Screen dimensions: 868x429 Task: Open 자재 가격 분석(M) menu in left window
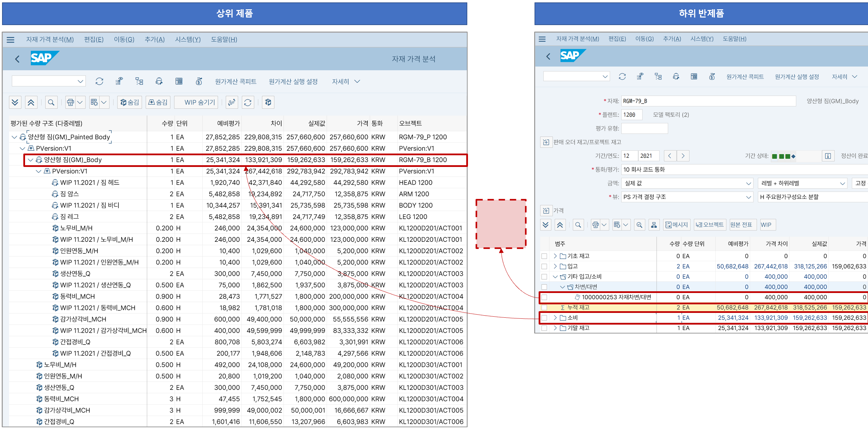(x=50, y=39)
